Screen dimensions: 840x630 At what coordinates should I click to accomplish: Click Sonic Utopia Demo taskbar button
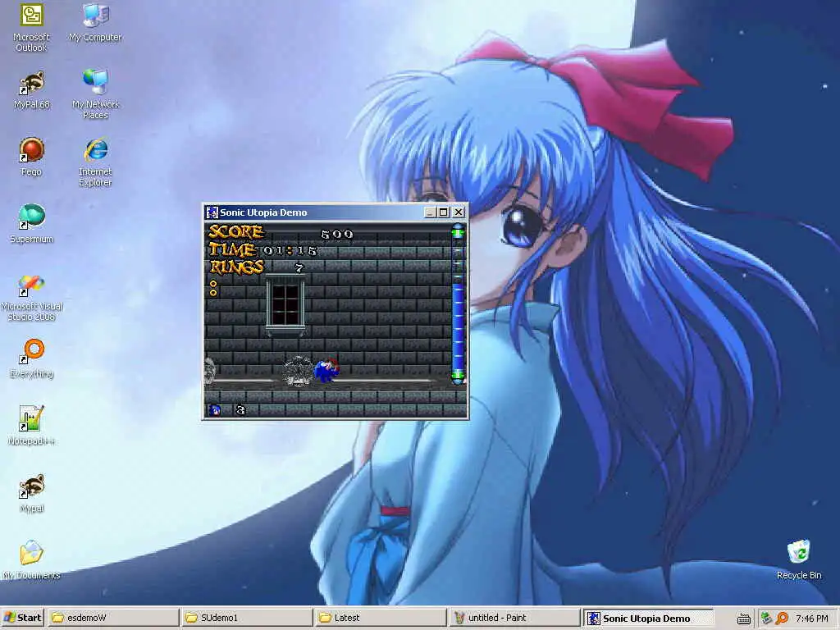[648, 618]
